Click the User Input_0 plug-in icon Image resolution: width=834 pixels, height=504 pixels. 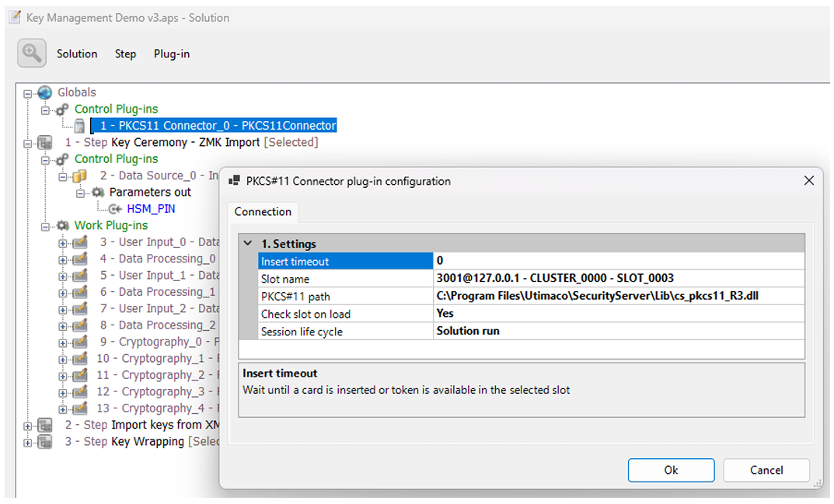coord(80,242)
